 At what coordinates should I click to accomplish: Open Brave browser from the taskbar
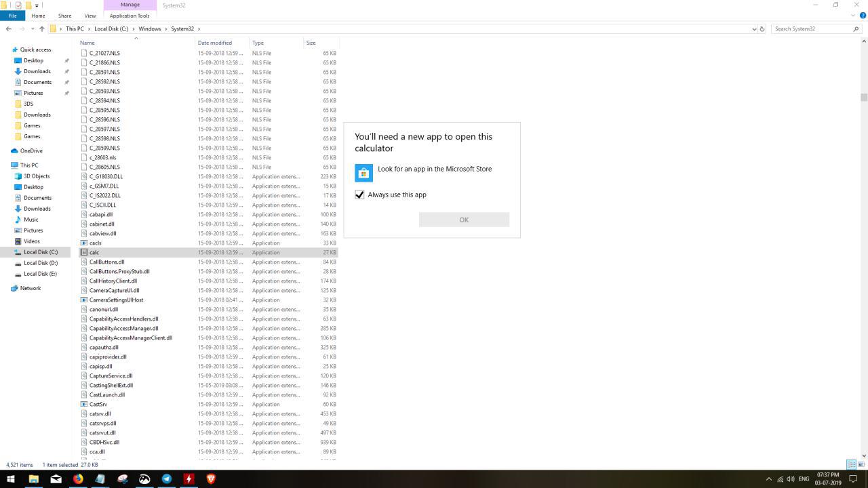point(210,479)
